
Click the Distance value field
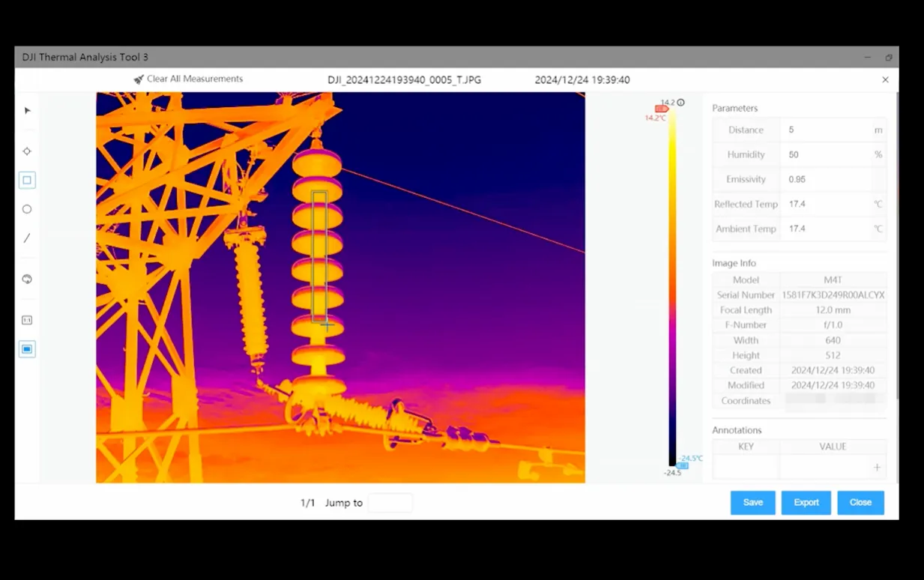tap(824, 130)
